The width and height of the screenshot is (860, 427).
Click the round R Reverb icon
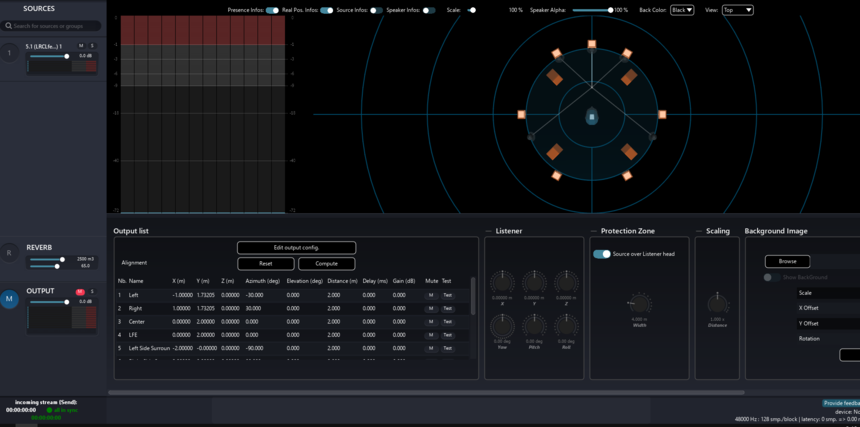(x=10, y=254)
